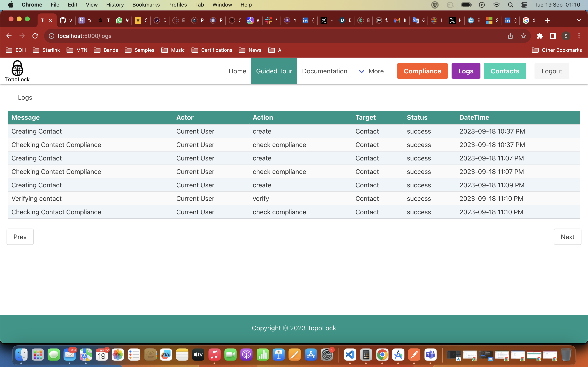Go to Next page of logs
Viewport: 588px width, 367px height.
click(567, 237)
